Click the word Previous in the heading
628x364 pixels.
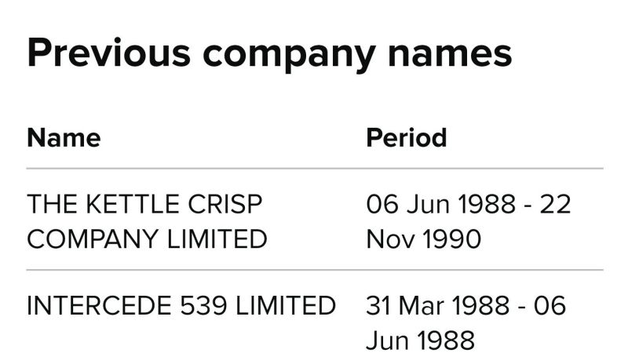109,53
